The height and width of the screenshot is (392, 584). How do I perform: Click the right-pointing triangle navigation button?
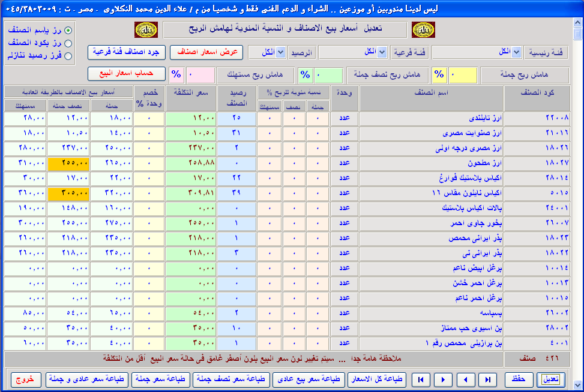443,379
